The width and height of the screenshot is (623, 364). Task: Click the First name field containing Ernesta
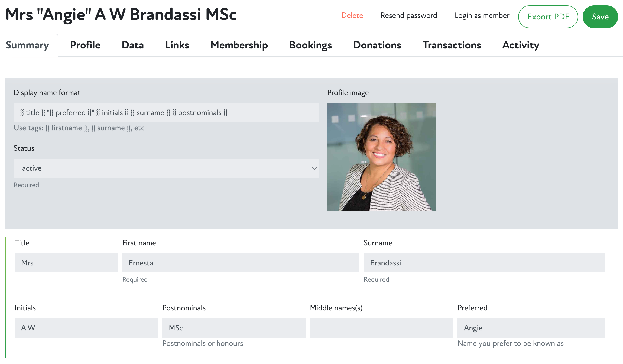pos(241,263)
